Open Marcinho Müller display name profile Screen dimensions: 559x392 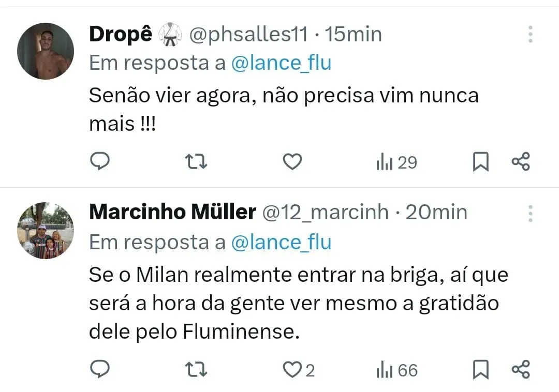click(x=172, y=212)
